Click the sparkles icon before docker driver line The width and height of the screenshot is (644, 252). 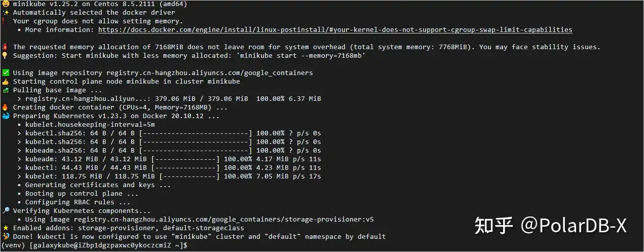click(x=5, y=12)
